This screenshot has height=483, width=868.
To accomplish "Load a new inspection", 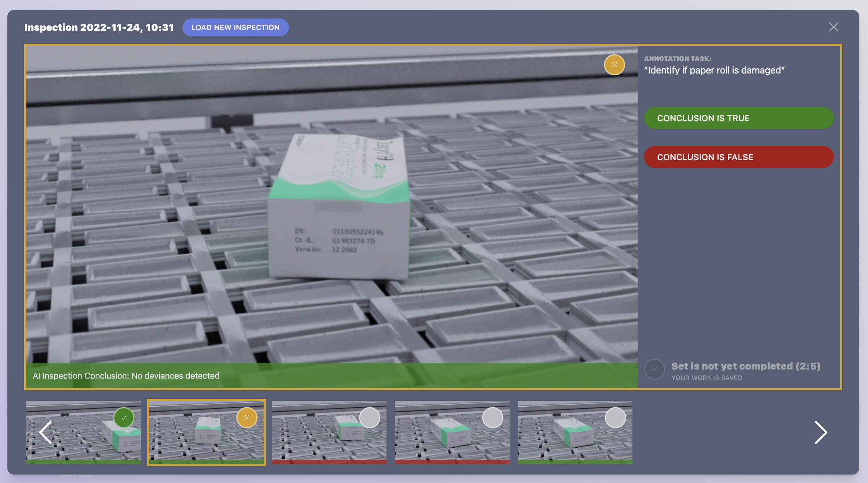I will (x=235, y=27).
